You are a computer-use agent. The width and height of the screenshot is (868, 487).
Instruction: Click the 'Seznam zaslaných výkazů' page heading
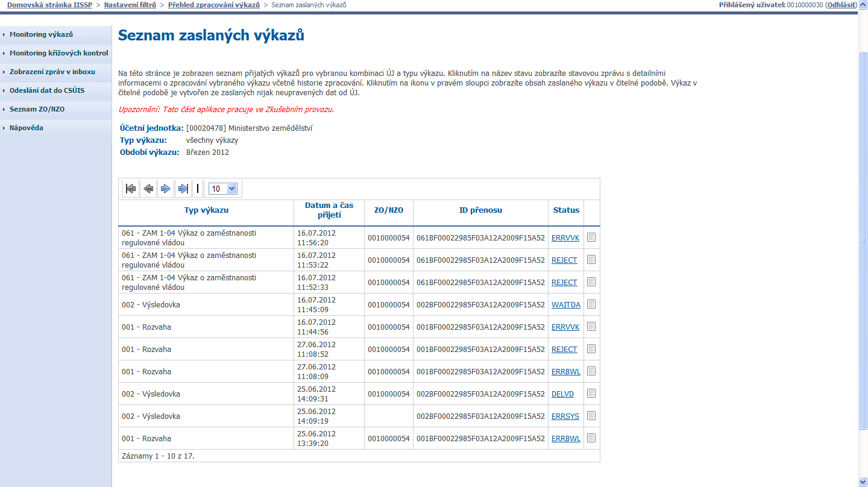click(211, 36)
